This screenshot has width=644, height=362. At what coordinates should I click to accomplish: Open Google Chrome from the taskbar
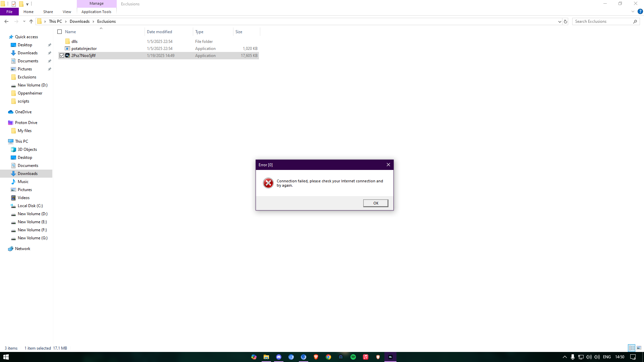click(x=328, y=357)
